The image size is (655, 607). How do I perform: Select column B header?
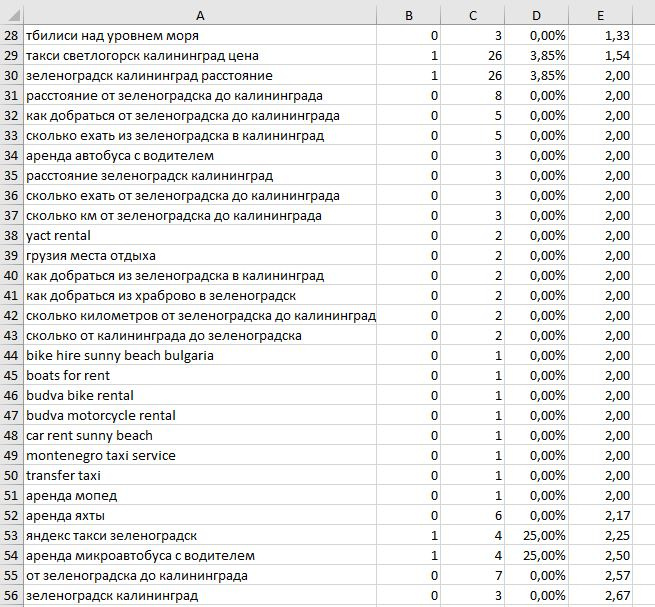click(x=409, y=15)
